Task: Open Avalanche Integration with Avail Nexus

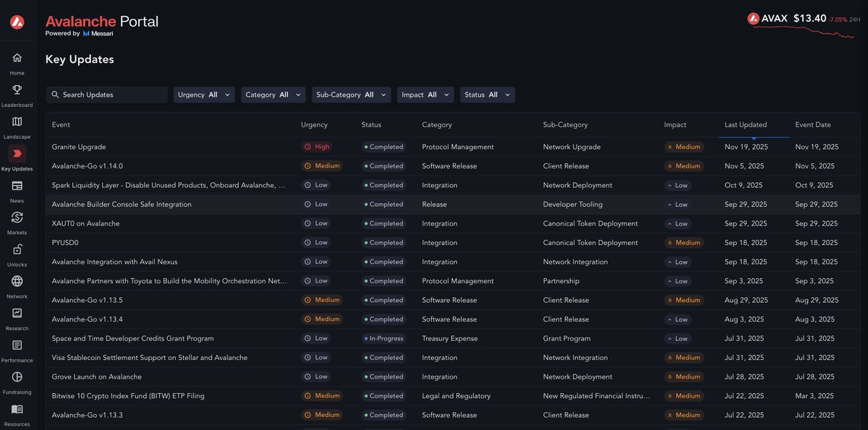Action: click(114, 262)
